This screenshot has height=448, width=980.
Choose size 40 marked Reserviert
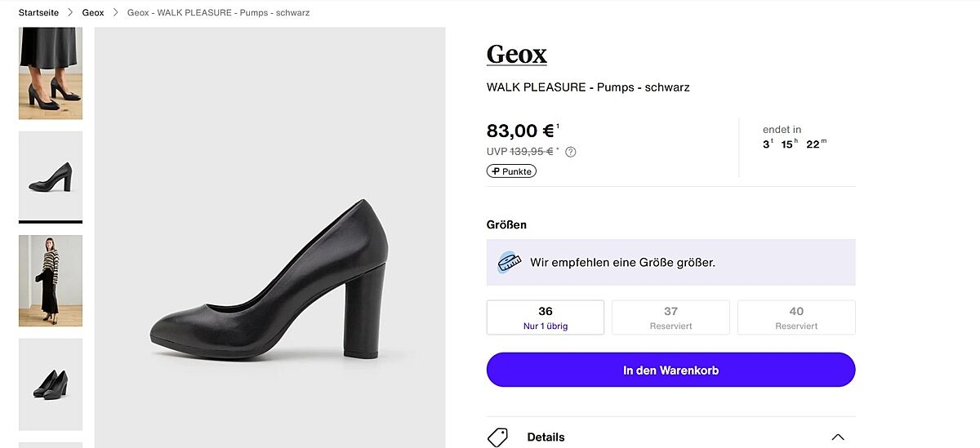click(x=796, y=317)
